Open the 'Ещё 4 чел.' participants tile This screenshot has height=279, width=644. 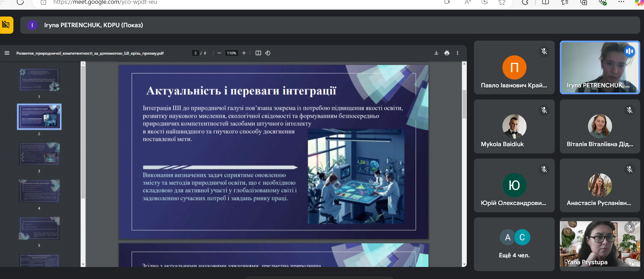click(x=514, y=244)
